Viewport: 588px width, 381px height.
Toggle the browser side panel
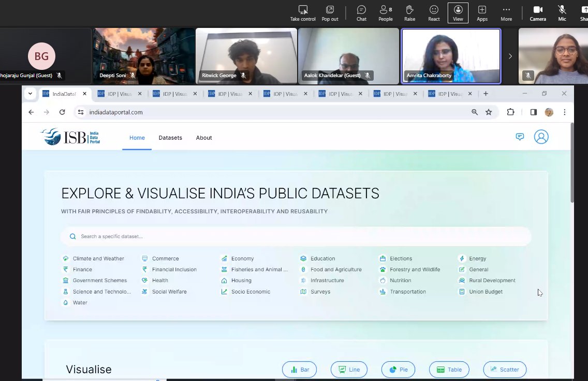[533, 112]
